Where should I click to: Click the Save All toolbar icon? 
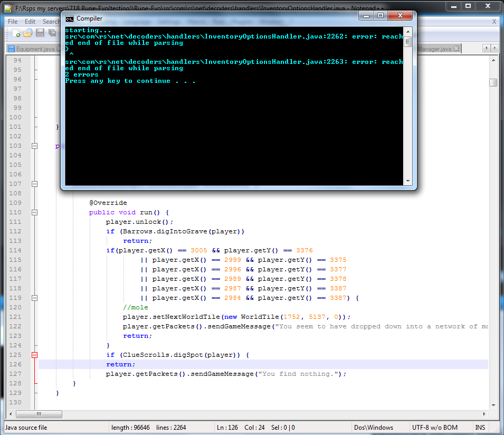point(52,33)
